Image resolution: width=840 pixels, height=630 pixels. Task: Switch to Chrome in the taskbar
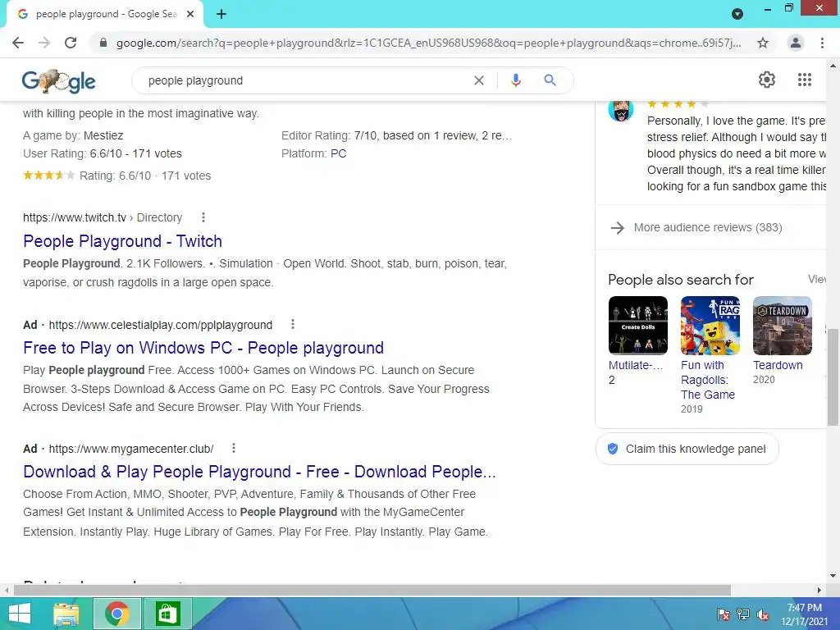pos(117,614)
